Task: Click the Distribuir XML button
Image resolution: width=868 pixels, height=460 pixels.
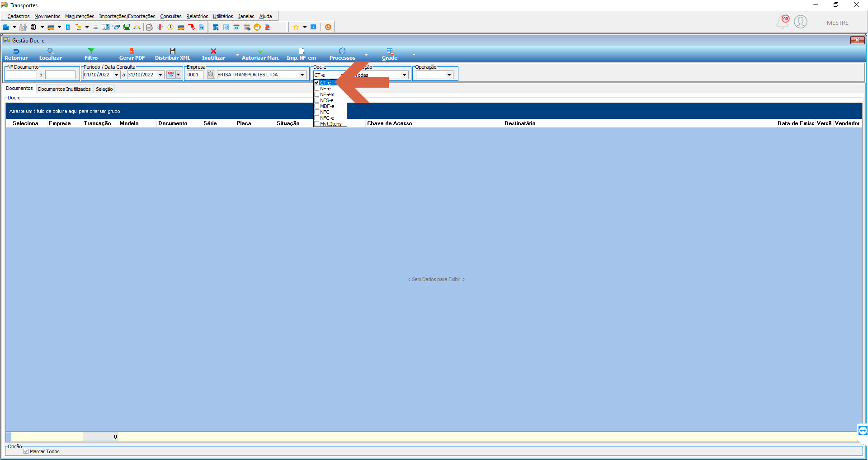Action: tap(173, 54)
